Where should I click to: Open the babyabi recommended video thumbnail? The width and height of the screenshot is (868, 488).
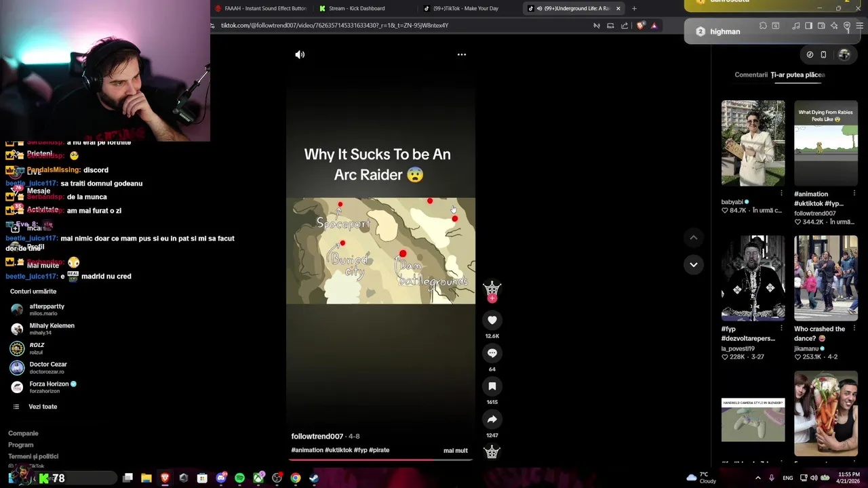click(753, 143)
